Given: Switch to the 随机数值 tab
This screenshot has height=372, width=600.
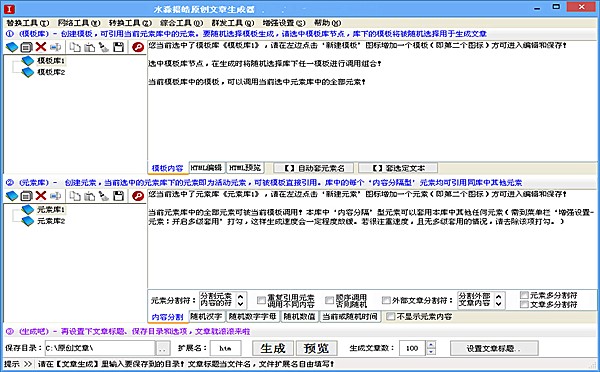Looking at the screenshot, I should (299, 317).
